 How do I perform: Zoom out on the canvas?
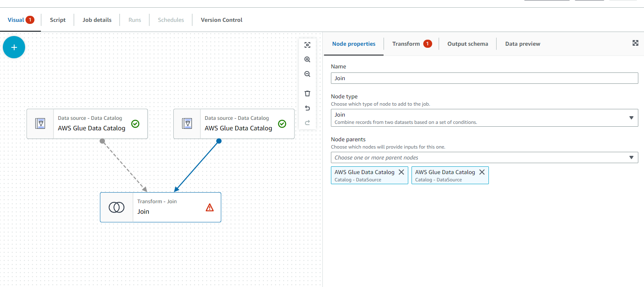[x=307, y=74]
